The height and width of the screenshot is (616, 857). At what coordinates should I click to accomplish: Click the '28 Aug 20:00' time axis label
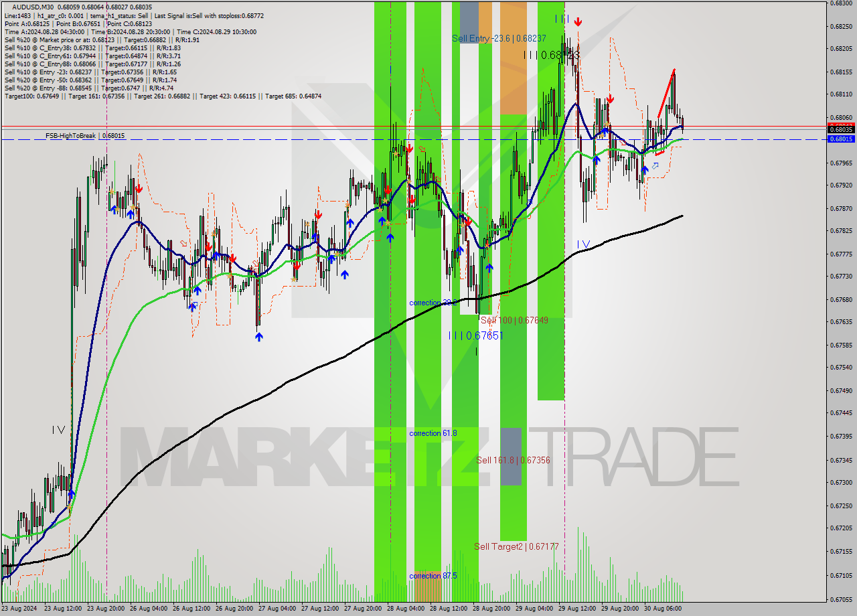[492, 609]
